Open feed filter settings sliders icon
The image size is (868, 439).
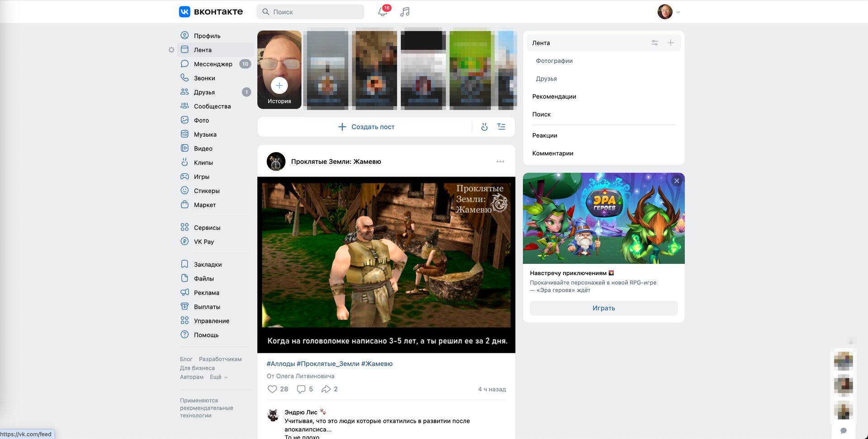[655, 43]
